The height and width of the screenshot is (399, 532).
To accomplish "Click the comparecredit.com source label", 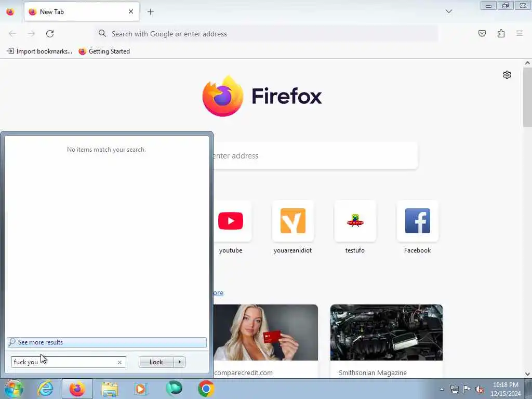I will pyautogui.click(x=243, y=373).
